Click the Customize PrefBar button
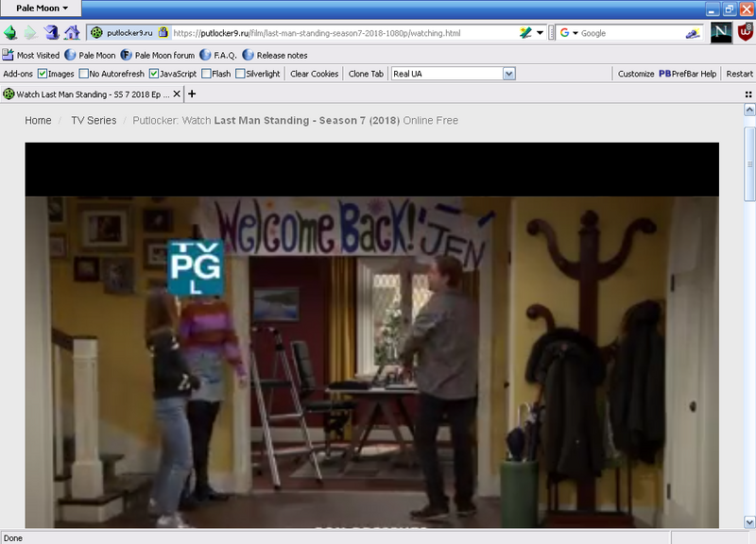The image size is (756, 544). (x=636, y=74)
